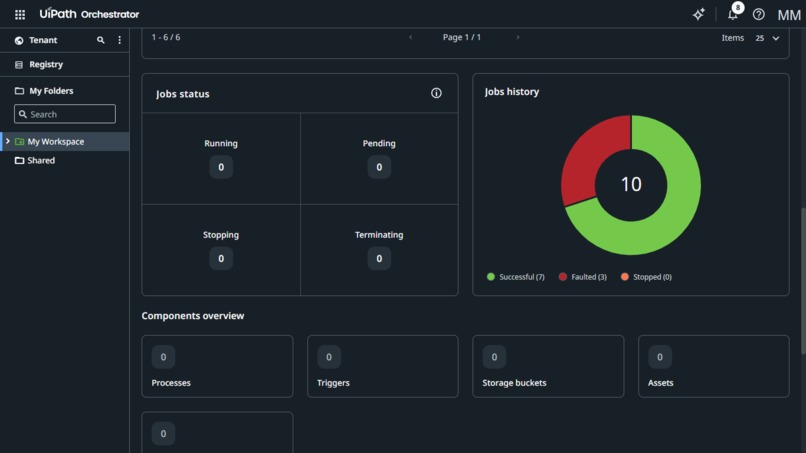Open the Tenant more options menu
The width and height of the screenshot is (806, 453).
120,40
